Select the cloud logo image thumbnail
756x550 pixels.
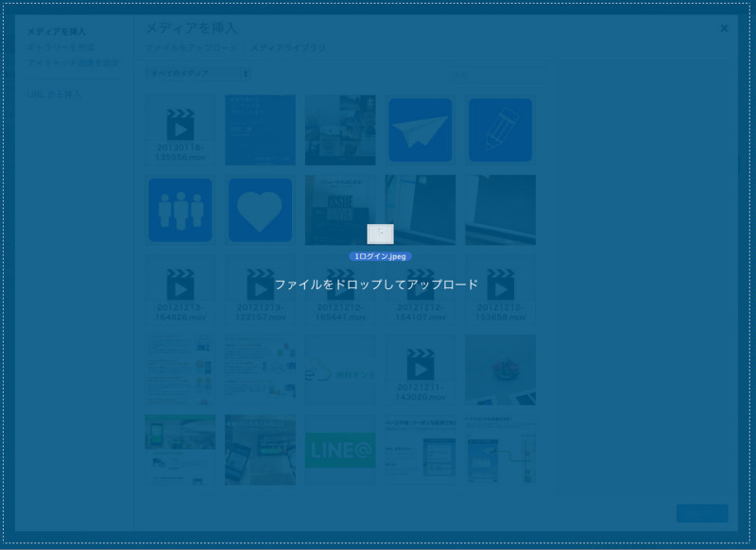click(340, 370)
